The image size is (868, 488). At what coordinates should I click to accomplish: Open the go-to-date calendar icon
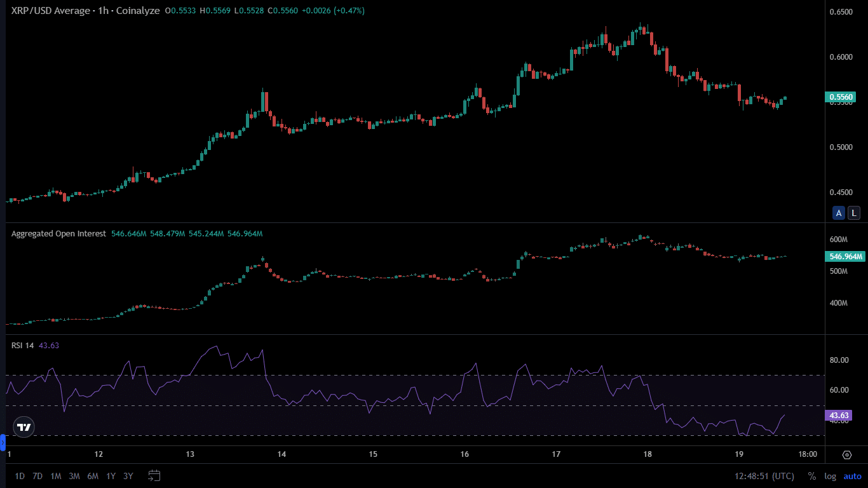(x=154, y=475)
